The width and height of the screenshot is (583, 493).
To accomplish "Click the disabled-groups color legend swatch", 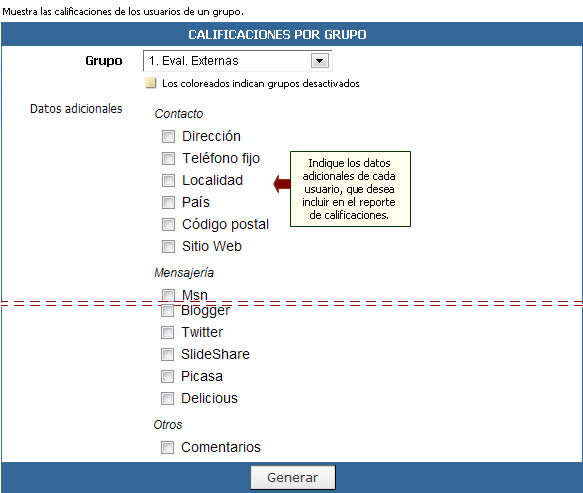I will pos(151,83).
